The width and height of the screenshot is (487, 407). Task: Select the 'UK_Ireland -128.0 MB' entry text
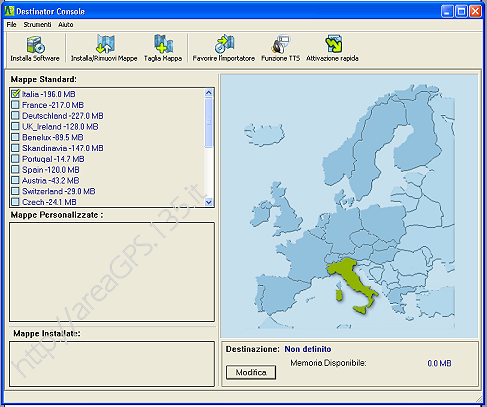pos(60,127)
